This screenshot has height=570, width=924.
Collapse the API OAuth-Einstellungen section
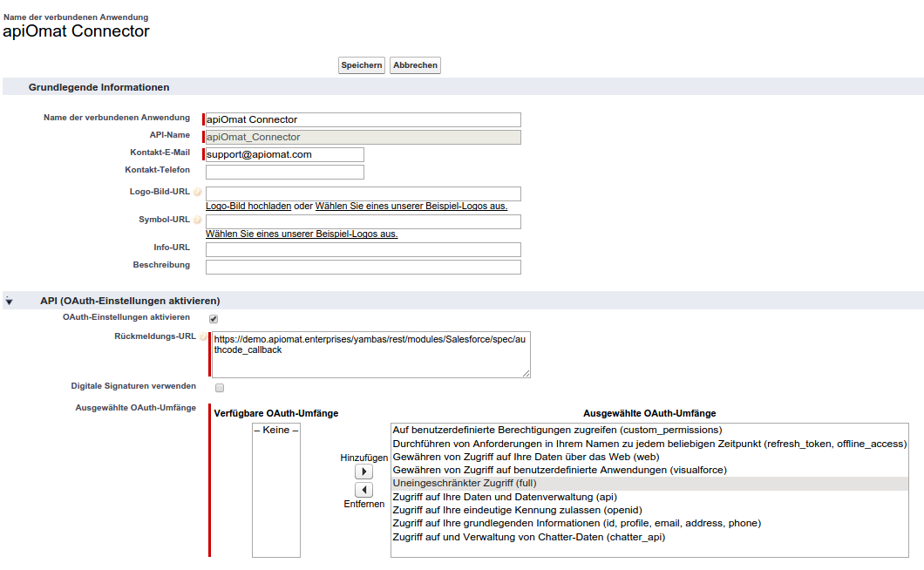pos(9,302)
